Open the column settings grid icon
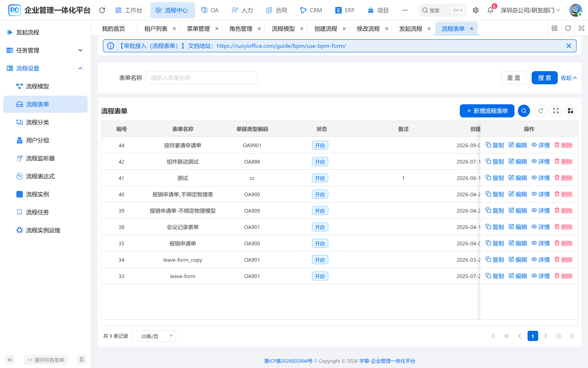Image resolution: width=588 pixels, height=368 pixels. click(570, 111)
